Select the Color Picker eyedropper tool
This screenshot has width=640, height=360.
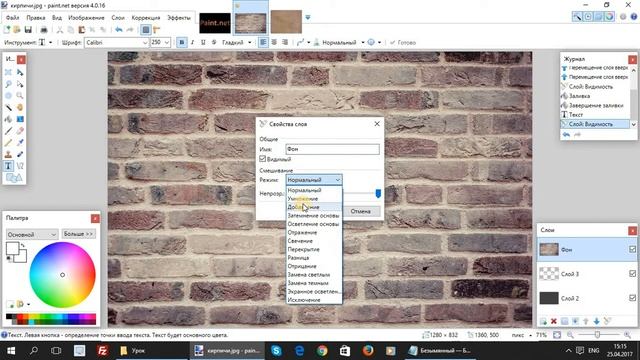(20, 142)
